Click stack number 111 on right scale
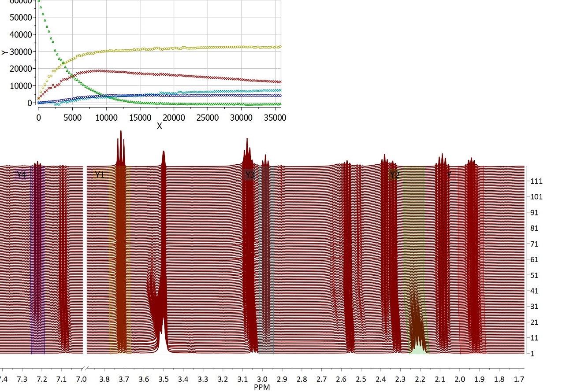Viewport: 562px width, 392px height. (536, 181)
